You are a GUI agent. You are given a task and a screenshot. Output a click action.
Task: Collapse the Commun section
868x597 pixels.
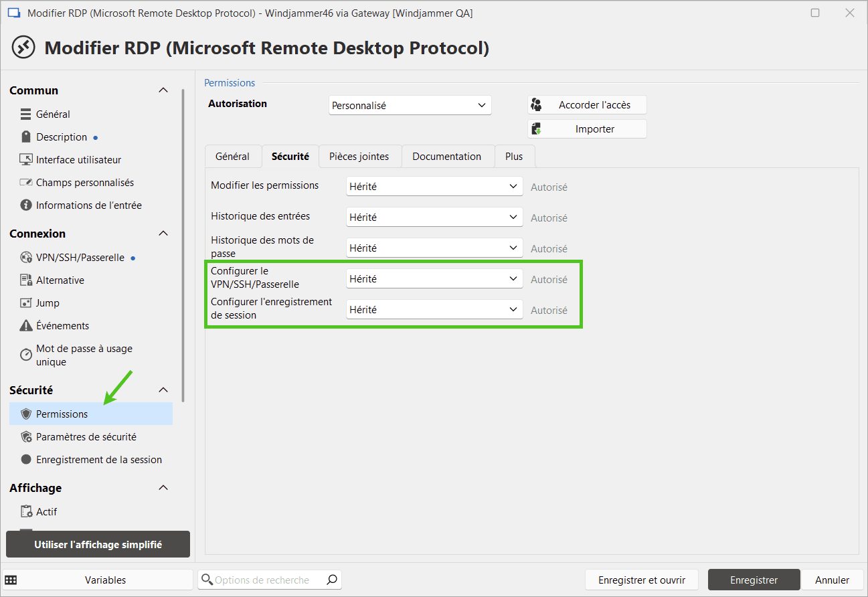point(163,90)
